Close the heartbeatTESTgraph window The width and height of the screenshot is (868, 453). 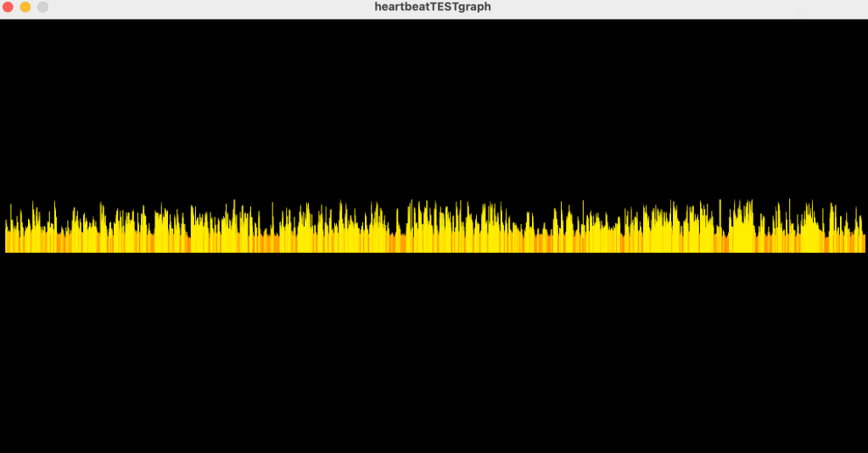coord(8,7)
